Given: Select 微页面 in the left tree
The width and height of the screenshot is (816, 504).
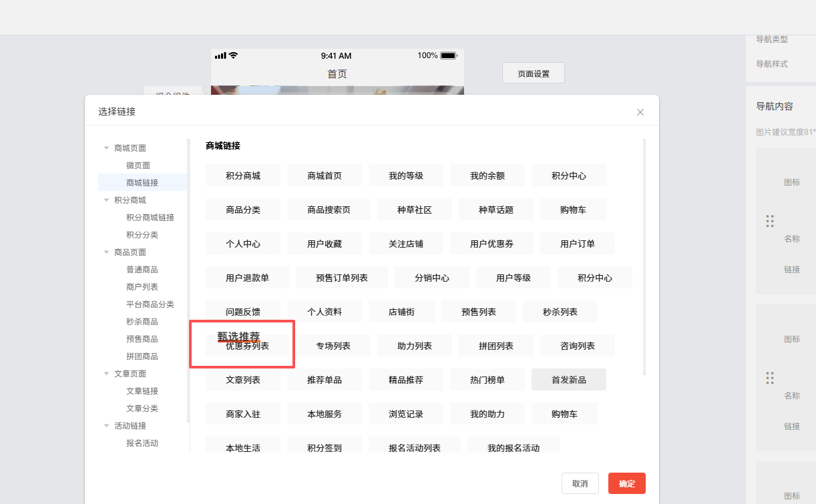Looking at the screenshot, I should click(138, 166).
